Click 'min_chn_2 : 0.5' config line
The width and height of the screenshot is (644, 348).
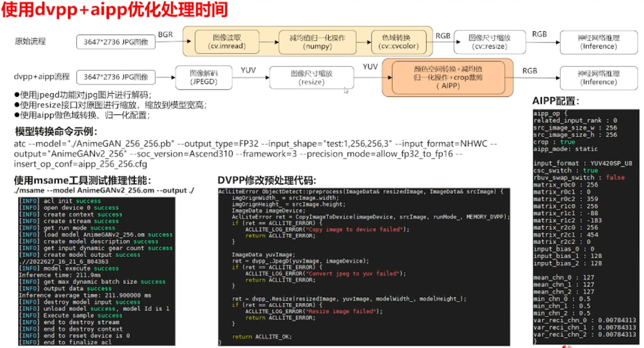[x=562, y=313]
